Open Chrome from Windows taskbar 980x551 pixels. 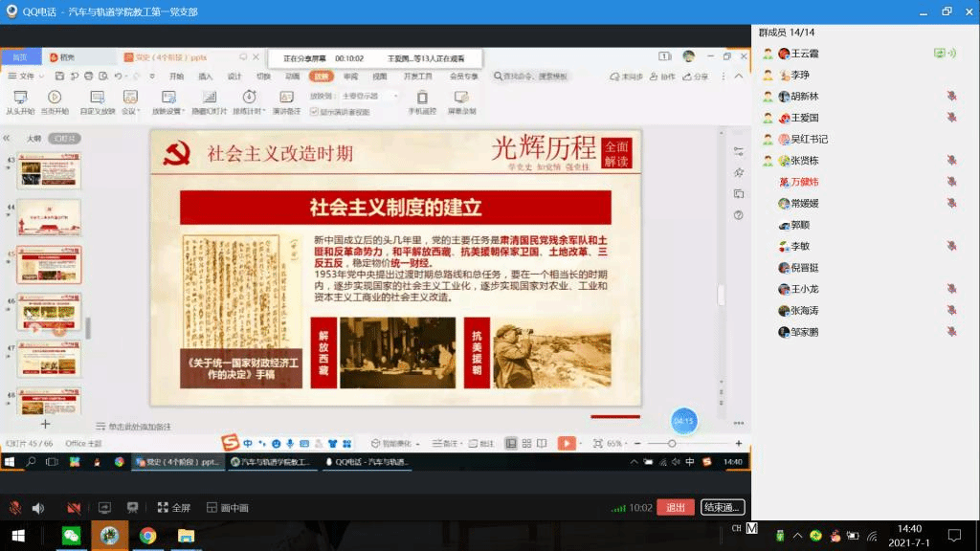point(147,536)
